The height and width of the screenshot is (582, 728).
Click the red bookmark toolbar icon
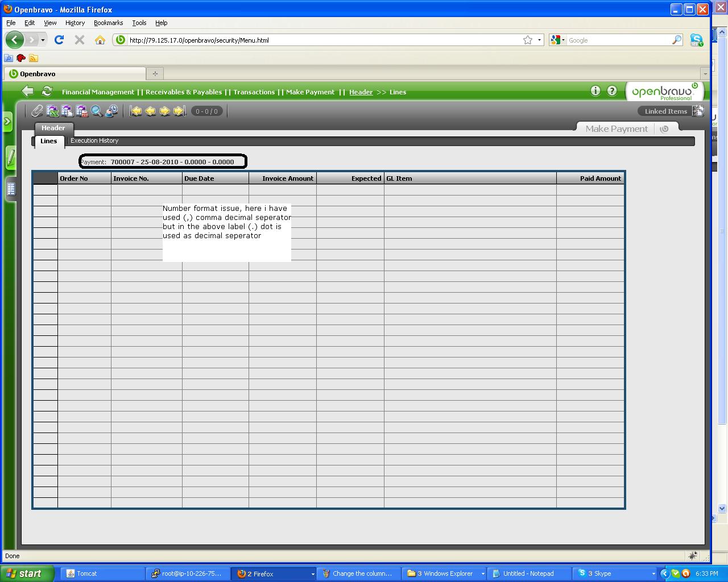click(x=21, y=58)
